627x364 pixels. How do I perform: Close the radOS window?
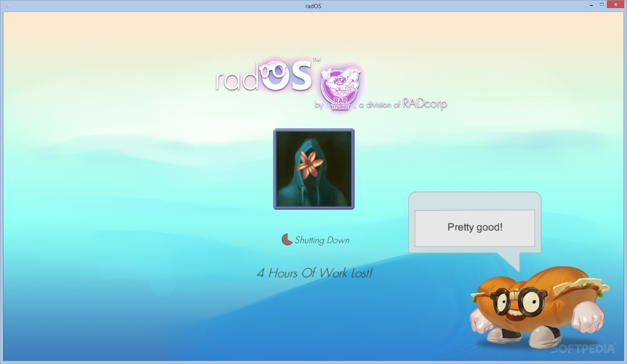[616, 5]
